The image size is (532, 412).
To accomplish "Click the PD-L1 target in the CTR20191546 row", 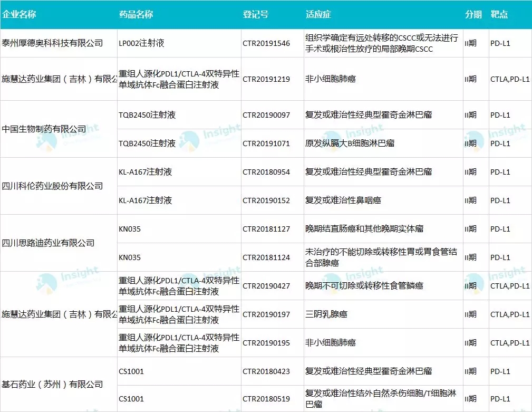I will 500,43.
